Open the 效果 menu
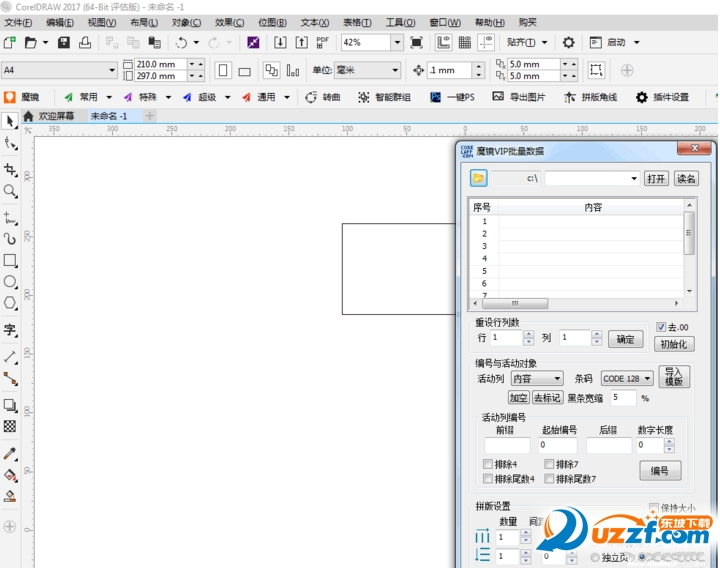This screenshot has width=720, height=568. pyautogui.click(x=229, y=22)
